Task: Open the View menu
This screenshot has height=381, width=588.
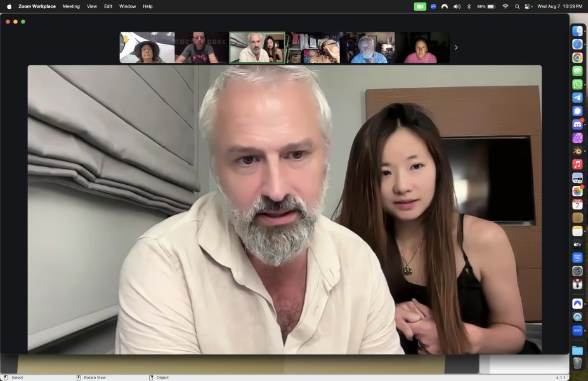Action: [92, 6]
